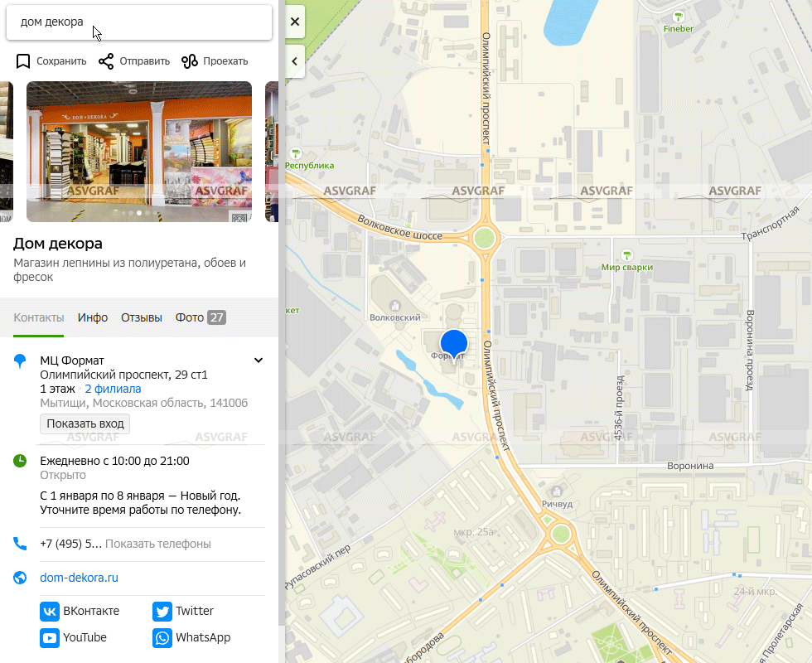Open the Фото 27 tab
812x663 pixels.
201,317
